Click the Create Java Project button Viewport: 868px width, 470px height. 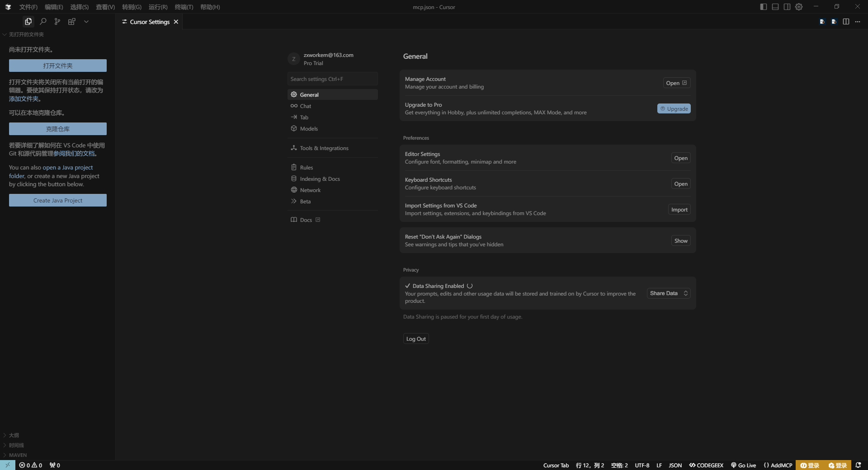coord(58,200)
